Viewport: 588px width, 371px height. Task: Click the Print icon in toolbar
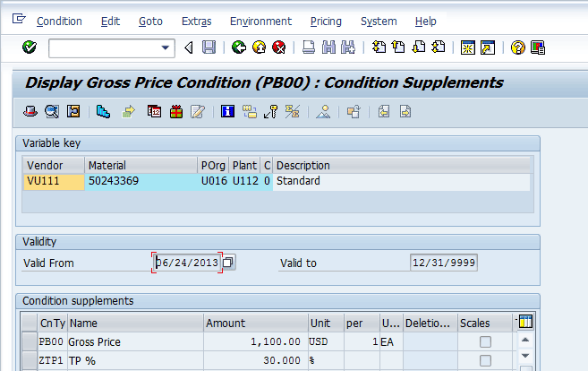coord(308,47)
